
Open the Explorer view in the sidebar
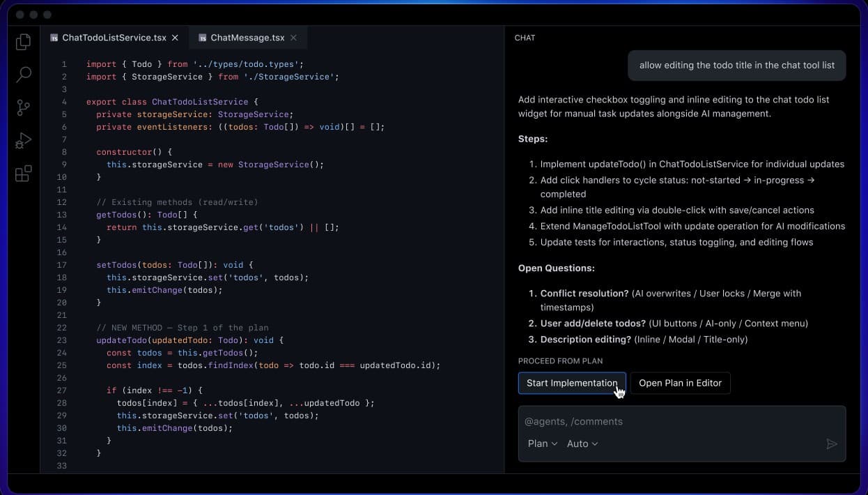pos(23,42)
